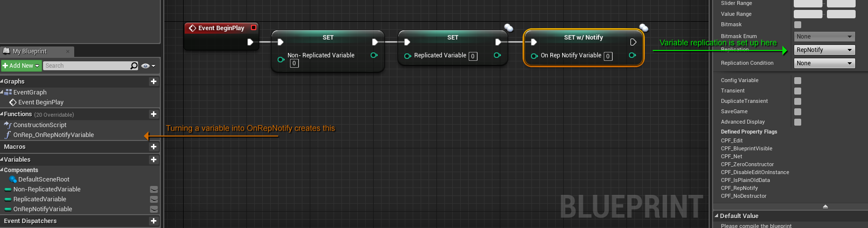
Task: Open the Replication dropdown showing RepNotify
Action: [x=824, y=50]
